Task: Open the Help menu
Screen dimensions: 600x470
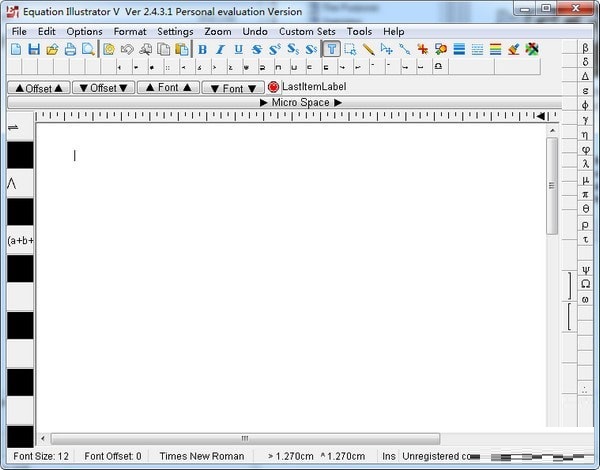Action: point(394,32)
